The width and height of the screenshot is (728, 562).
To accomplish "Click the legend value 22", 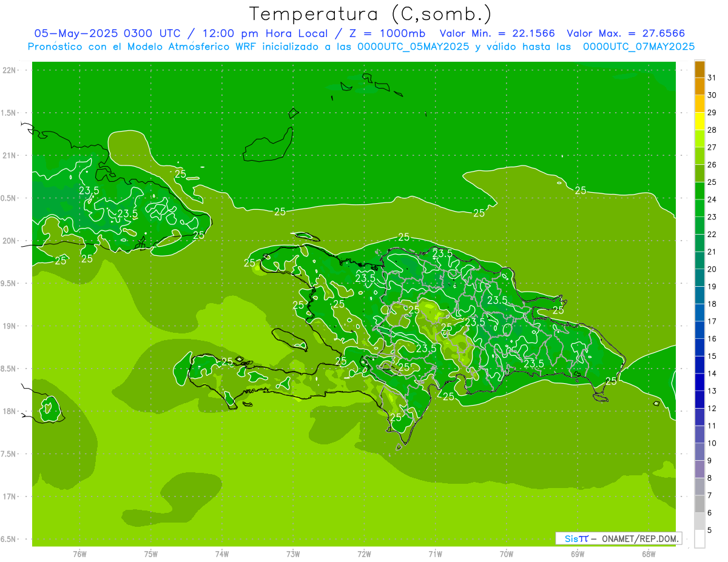I will (712, 235).
